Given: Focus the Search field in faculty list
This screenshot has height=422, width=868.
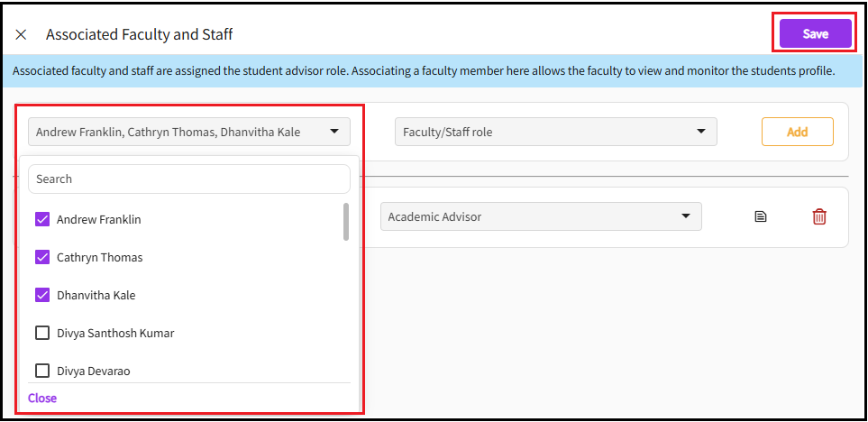Looking at the screenshot, I should 189,179.
